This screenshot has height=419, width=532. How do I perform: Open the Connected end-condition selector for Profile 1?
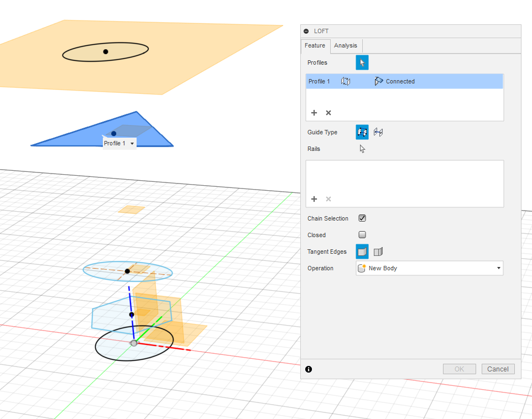coord(394,81)
